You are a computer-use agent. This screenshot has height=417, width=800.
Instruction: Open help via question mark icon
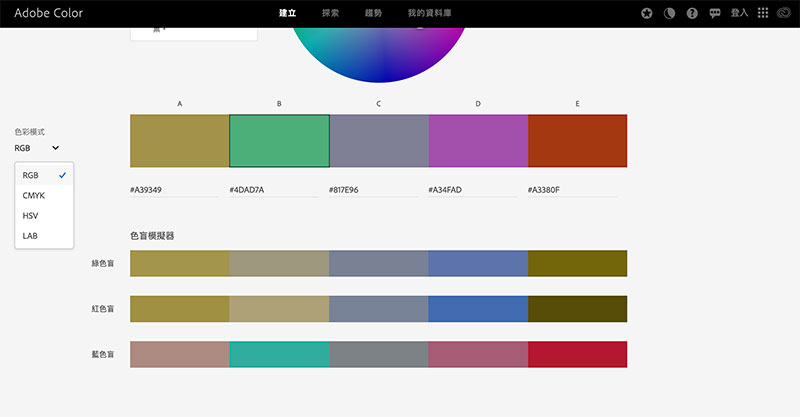[692, 14]
